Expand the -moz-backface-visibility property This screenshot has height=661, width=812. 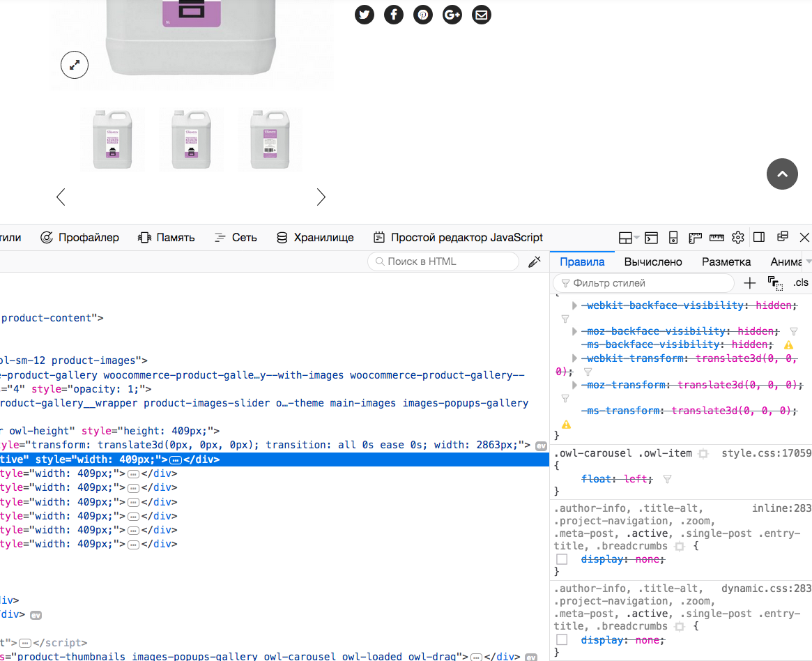click(574, 331)
